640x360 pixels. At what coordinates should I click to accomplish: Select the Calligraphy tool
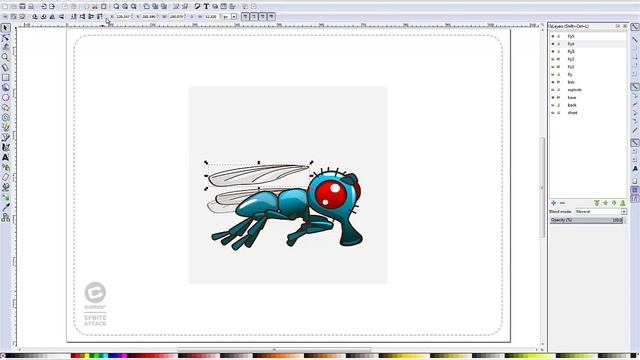5,147
